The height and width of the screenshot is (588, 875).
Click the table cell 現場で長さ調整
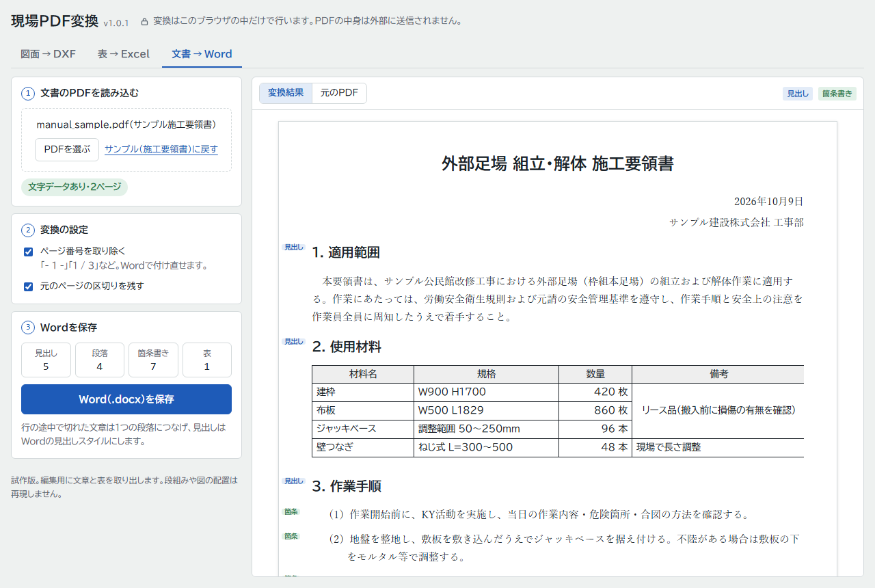tap(718, 448)
